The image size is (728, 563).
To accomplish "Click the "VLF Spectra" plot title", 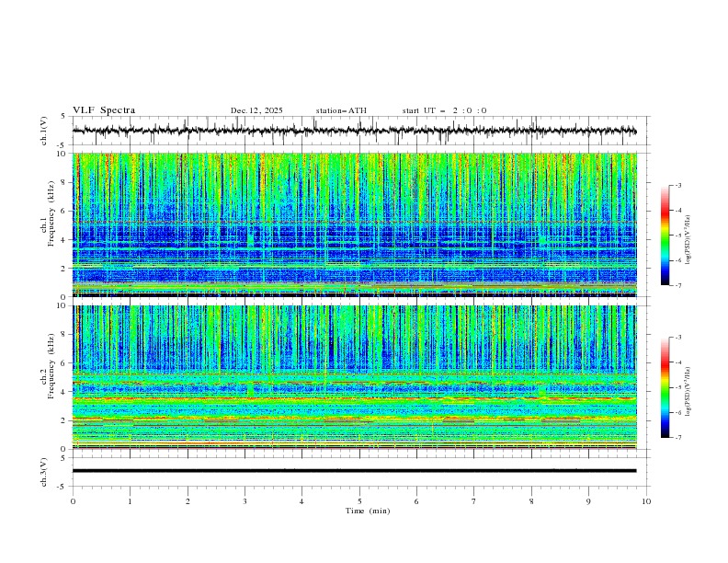I will click(104, 110).
